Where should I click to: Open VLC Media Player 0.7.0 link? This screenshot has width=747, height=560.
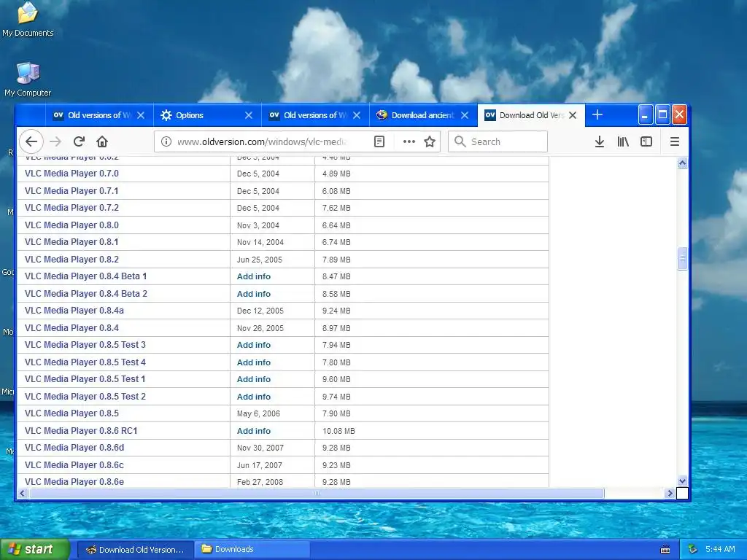tap(72, 174)
